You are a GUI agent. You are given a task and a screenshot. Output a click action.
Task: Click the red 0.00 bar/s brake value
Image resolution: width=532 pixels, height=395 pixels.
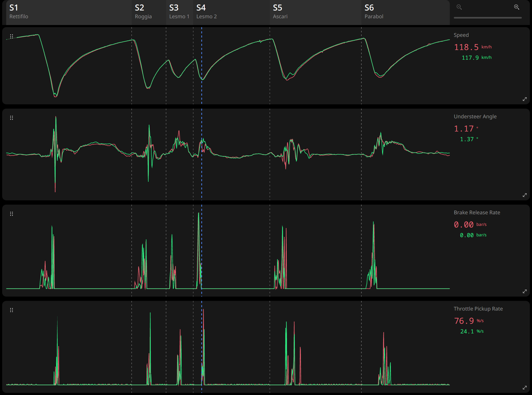[470, 225]
